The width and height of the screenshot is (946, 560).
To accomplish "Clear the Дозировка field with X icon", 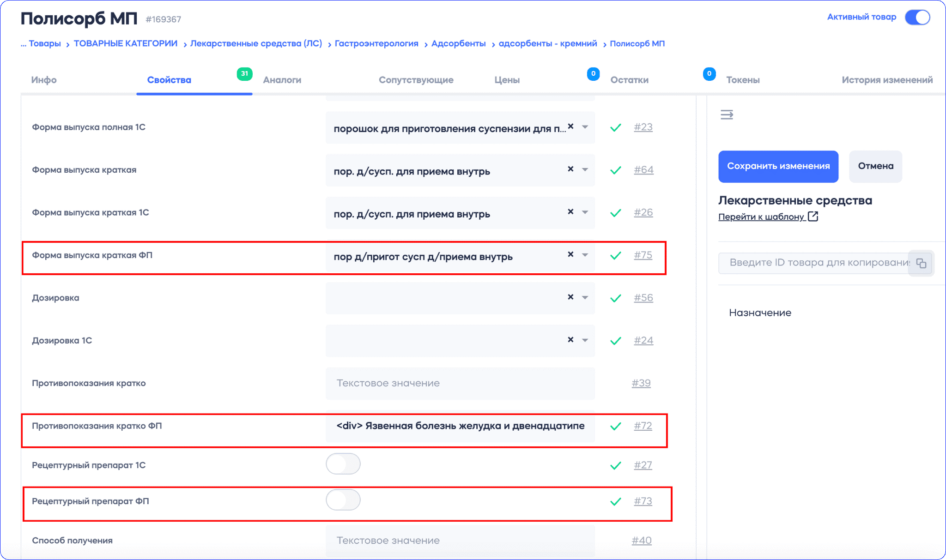I will point(570,297).
